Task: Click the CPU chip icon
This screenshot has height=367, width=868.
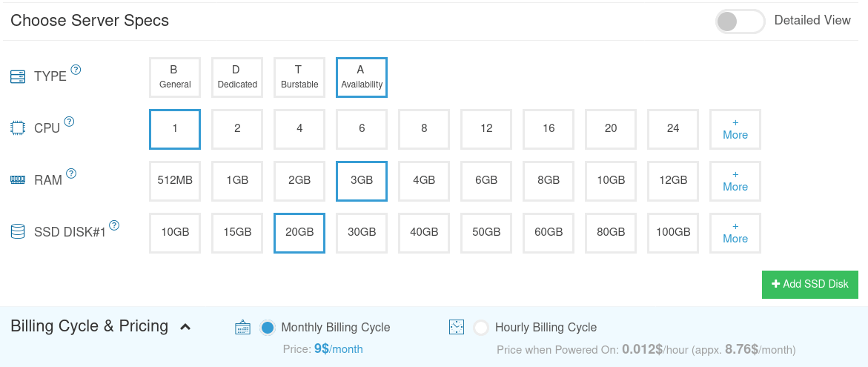Action: 18,128
